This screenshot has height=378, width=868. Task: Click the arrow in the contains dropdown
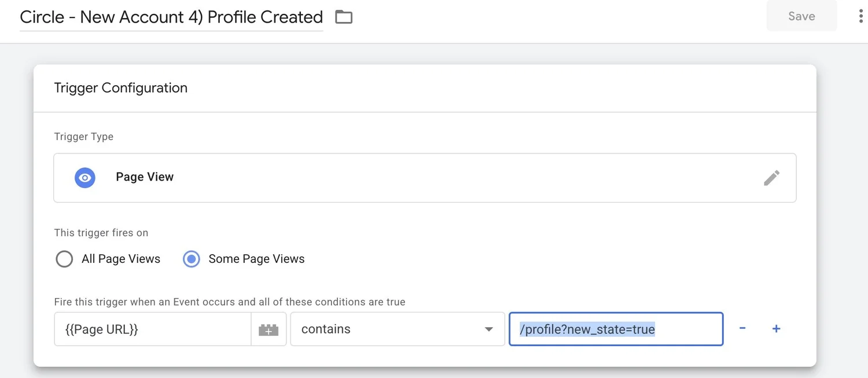click(488, 329)
